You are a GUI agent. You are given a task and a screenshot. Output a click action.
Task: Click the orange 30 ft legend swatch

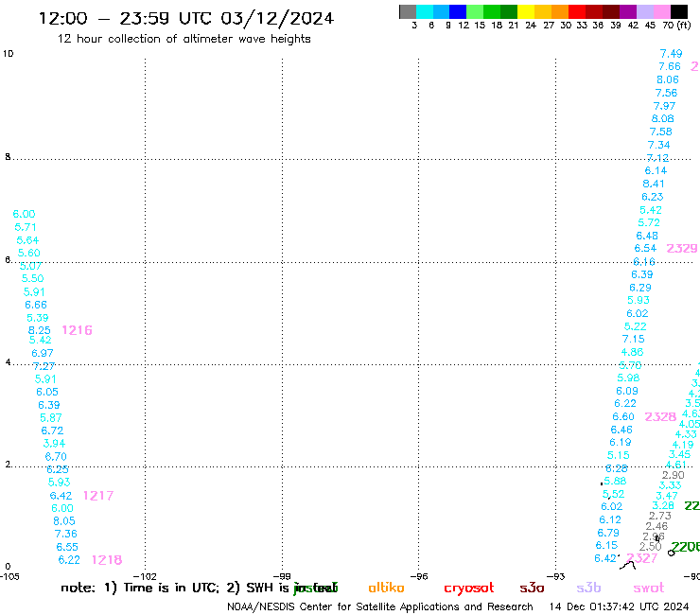pyautogui.click(x=560, y=11)
